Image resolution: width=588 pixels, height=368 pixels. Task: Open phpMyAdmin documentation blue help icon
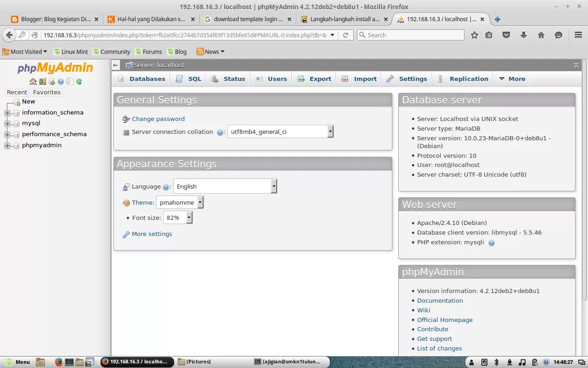[x=61, y=82]
